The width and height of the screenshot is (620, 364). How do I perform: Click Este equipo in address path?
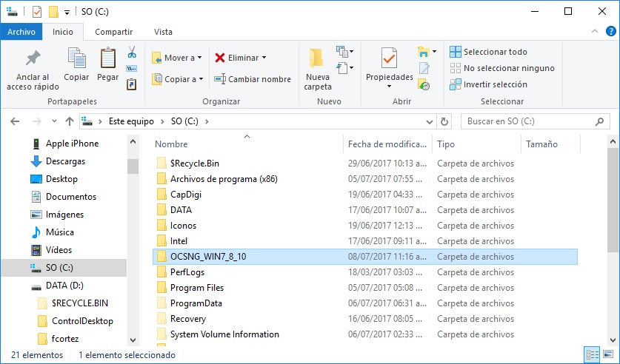tap(131, 121)
